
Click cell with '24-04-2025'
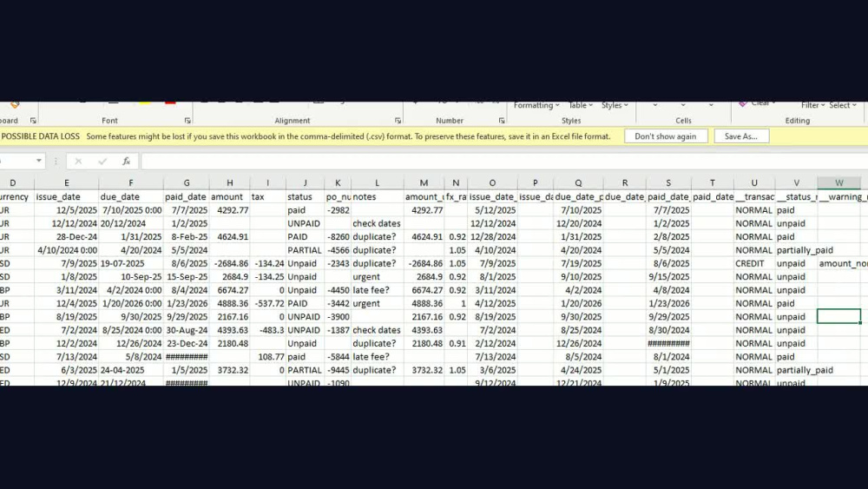coord(131,370)
